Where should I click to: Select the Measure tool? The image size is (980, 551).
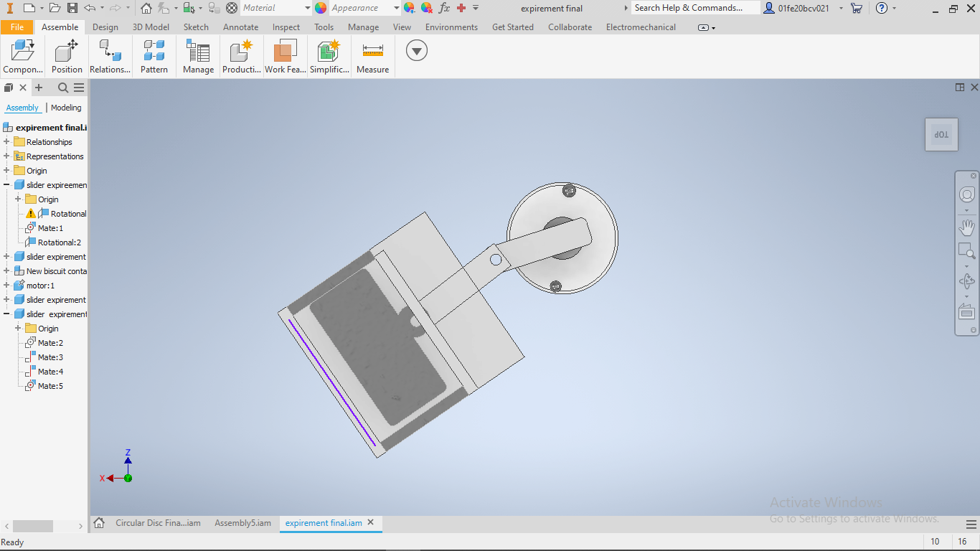click(372, 57)
